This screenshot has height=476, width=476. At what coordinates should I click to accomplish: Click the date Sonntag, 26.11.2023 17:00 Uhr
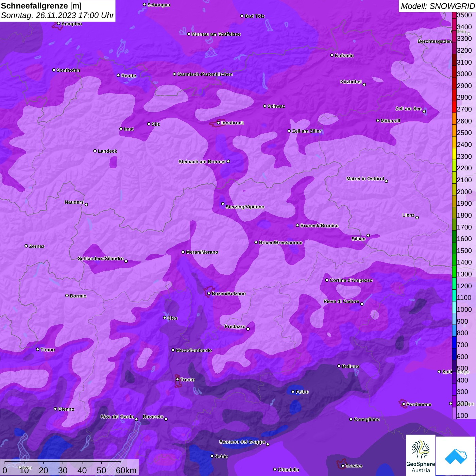coord(57,15)
